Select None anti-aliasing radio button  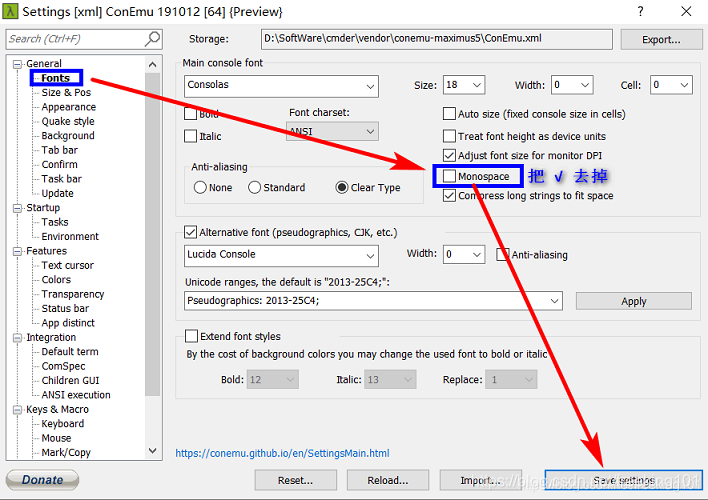(200, 187)
